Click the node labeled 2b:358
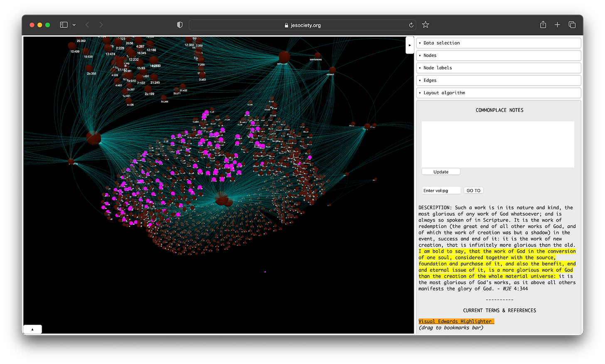This screenshot has height=364, width=605. pyautogui.click(x=89, y=68)
